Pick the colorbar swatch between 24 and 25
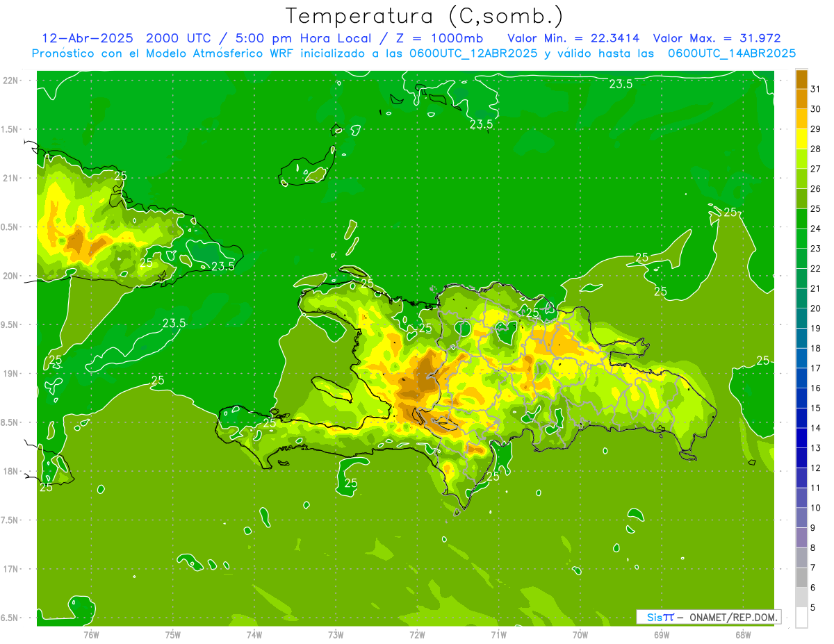Viewport: 834px width, 644px height. [801, 219]
